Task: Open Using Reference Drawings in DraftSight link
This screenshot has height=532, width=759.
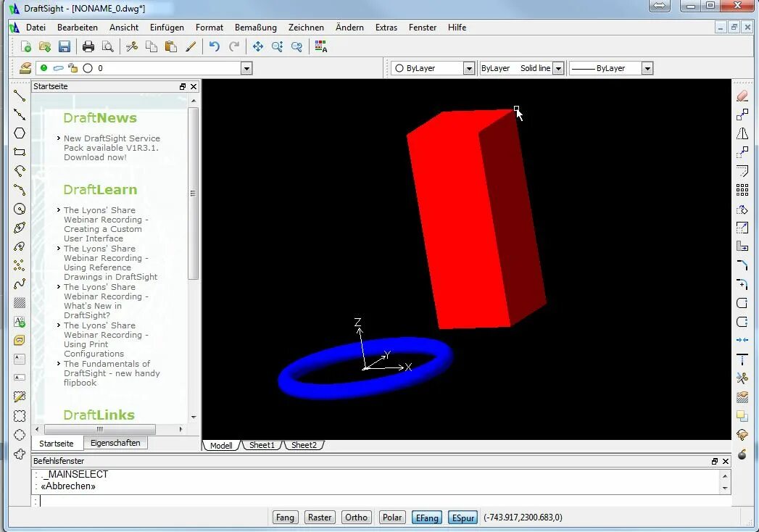Action: pyautogui.click(x=110, y=262)
